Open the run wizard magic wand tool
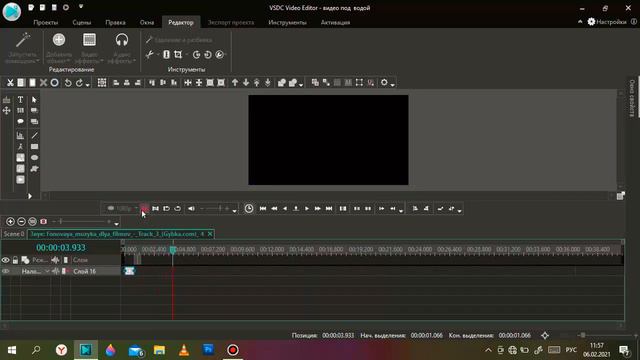 [22, 40]
